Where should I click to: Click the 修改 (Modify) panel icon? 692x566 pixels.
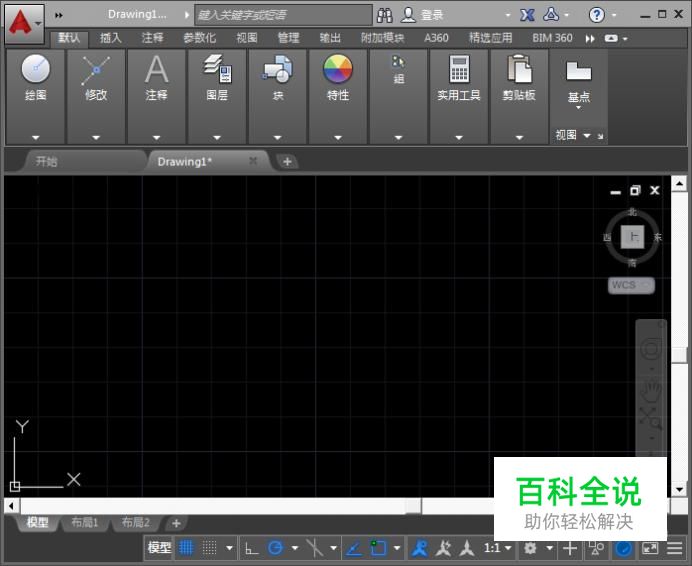coord(96,70)
